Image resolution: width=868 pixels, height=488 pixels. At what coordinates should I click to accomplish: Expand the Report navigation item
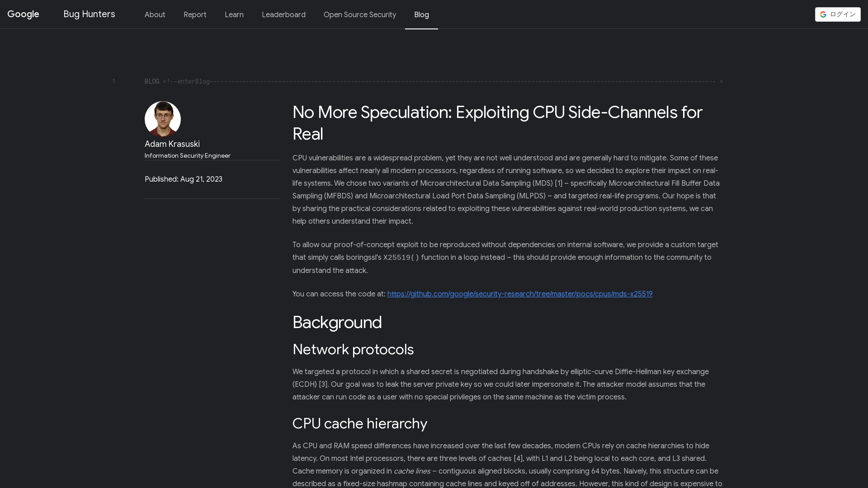click(195, 14)
